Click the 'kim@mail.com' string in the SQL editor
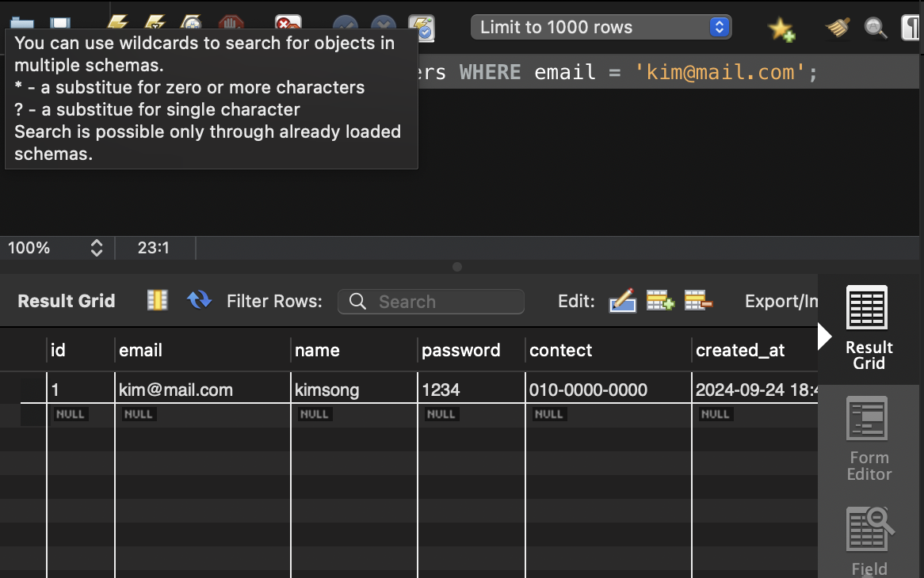Viewport: 924px width, 578px height. coord(720,72)
